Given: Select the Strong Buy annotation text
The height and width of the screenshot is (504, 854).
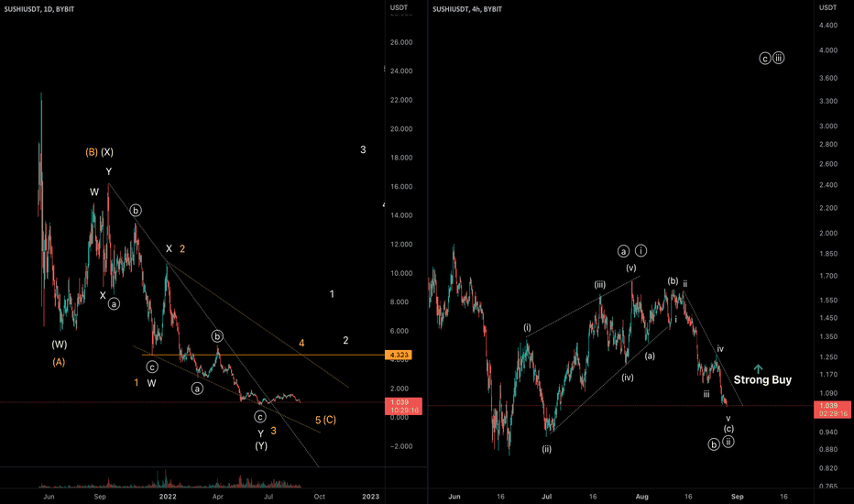Looking at the screenshot, I should click(762, 379).
